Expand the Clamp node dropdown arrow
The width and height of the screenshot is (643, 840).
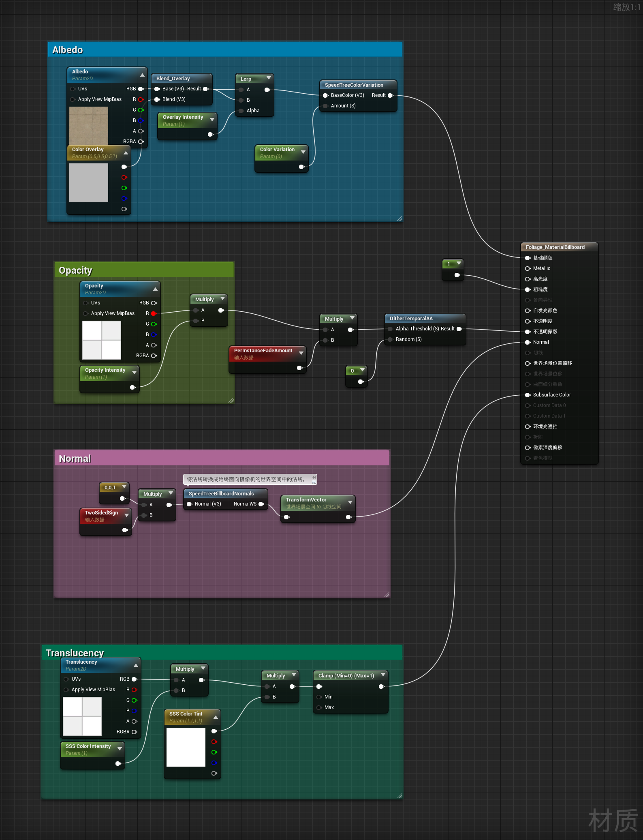382,675
